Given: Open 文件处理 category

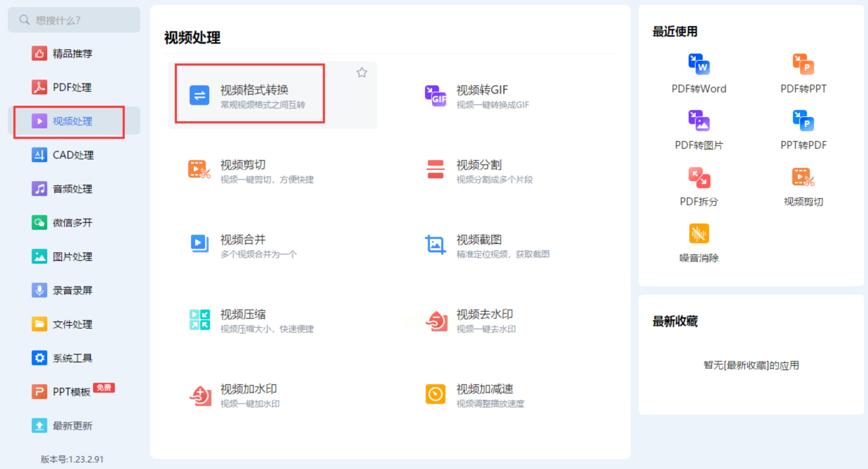Looking at the screenshot, I should (x=74, y=324).
